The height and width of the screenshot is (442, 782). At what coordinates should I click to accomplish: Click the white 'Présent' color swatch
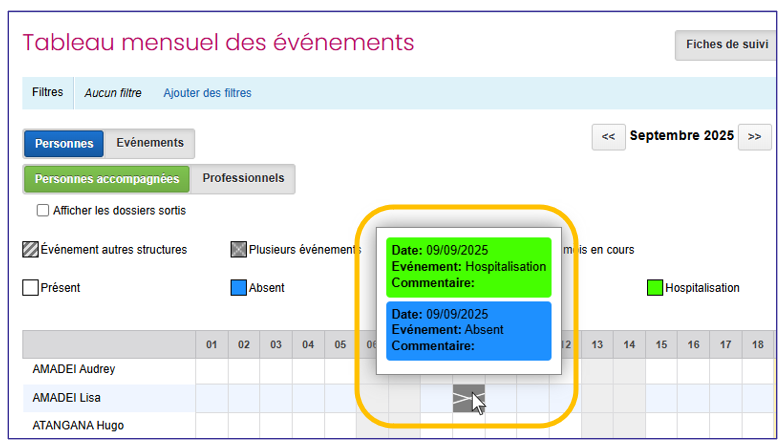30,288
